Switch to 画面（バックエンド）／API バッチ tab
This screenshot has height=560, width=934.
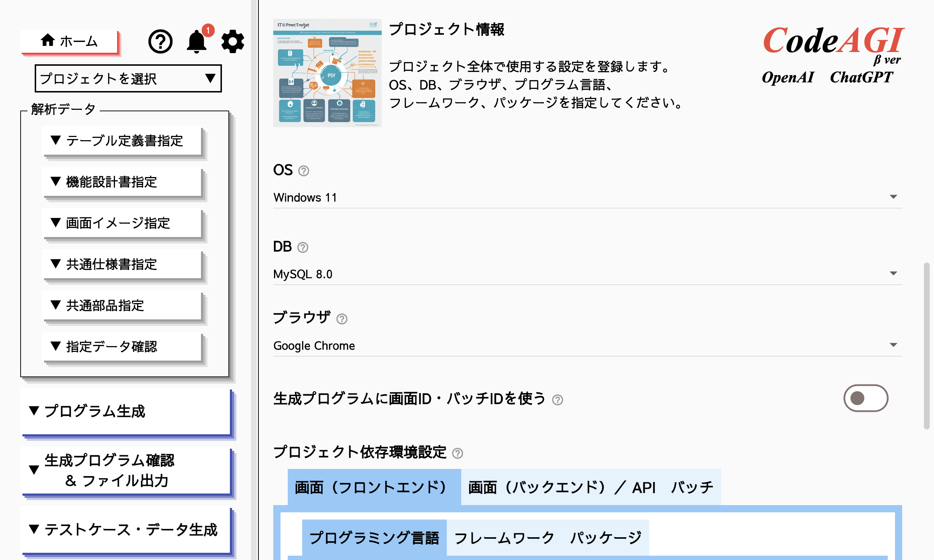[x=590, y=487]
